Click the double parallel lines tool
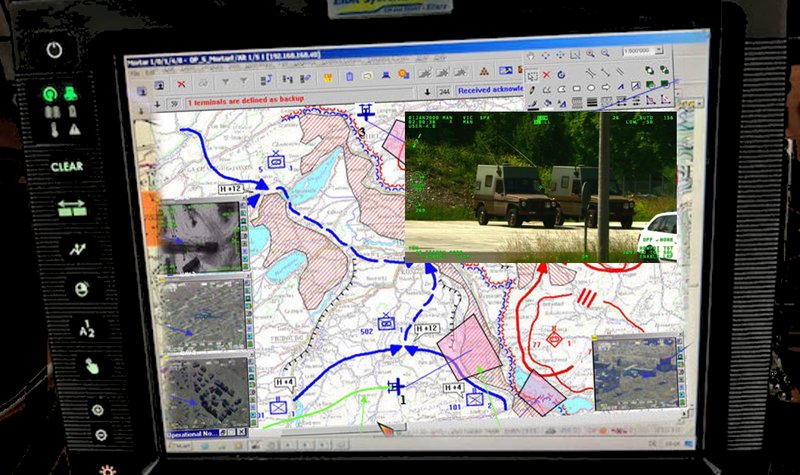Screen dimensions: 800x475 coord(620,71)
